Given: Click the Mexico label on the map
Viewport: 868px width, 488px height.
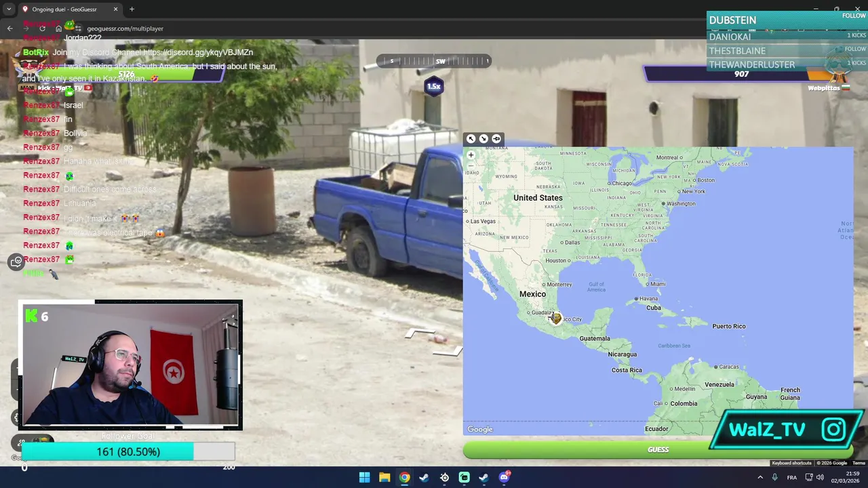Looking at the screenshot, I should [x=532, y=294].
